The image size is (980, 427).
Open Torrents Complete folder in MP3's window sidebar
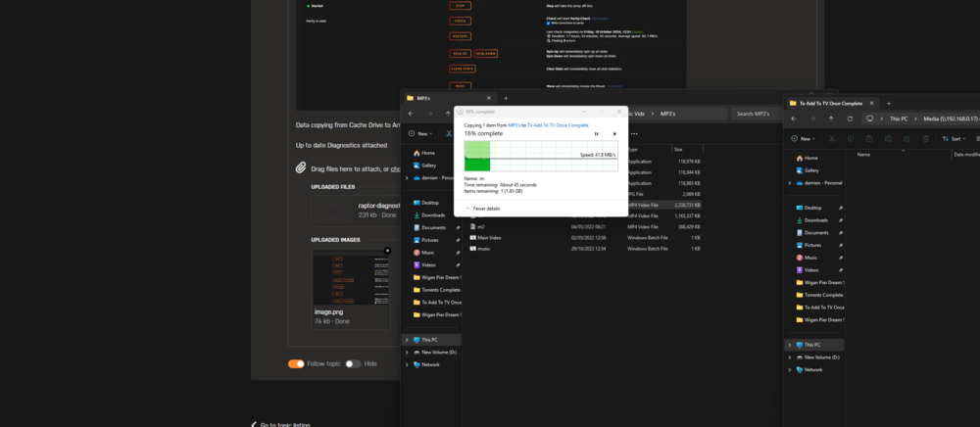click(x=437, y=290)
